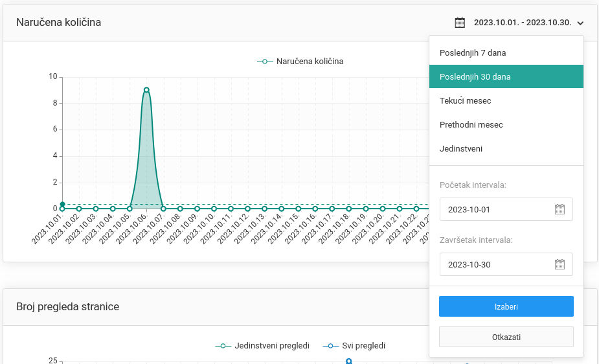Click the end date field 2023-10-30
Image resolution: width=599 pixels, height=364 pixels.
tap(495, 264)
